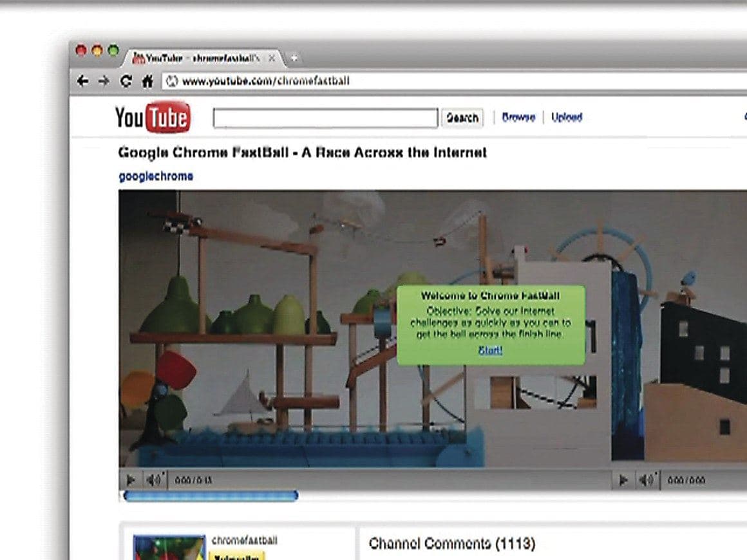Close the YouTube chromefastball tab
The image size is (747, 560).
click(272, 58)
